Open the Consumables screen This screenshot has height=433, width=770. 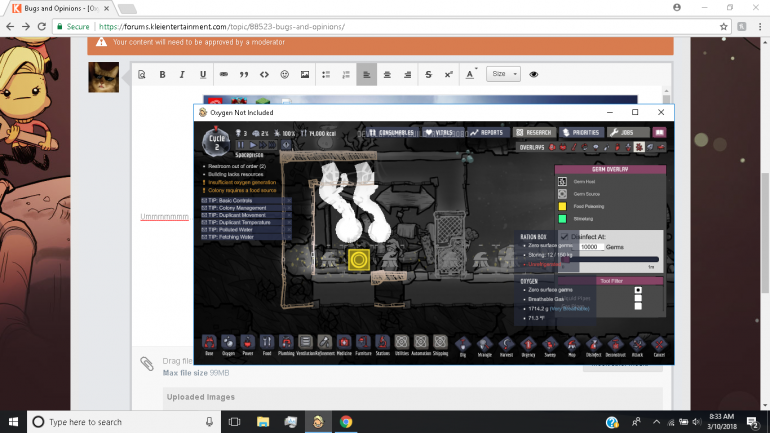[x=391, y=133]
